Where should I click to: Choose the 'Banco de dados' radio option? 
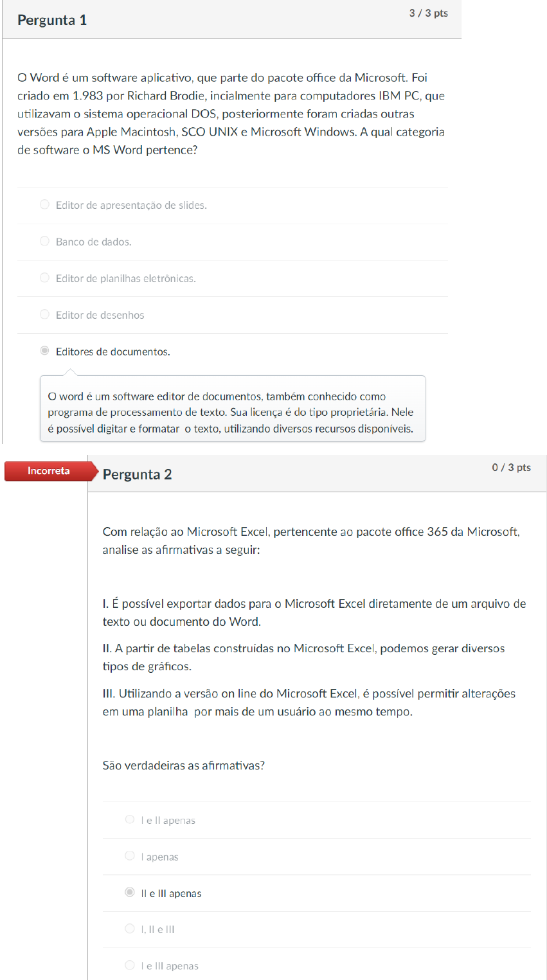tap(44, 241)
